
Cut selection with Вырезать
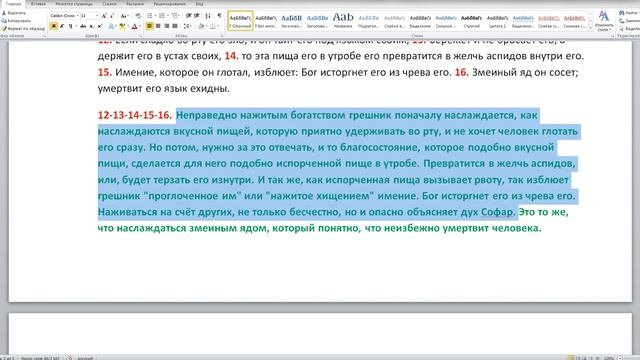(x=14, y=13)
